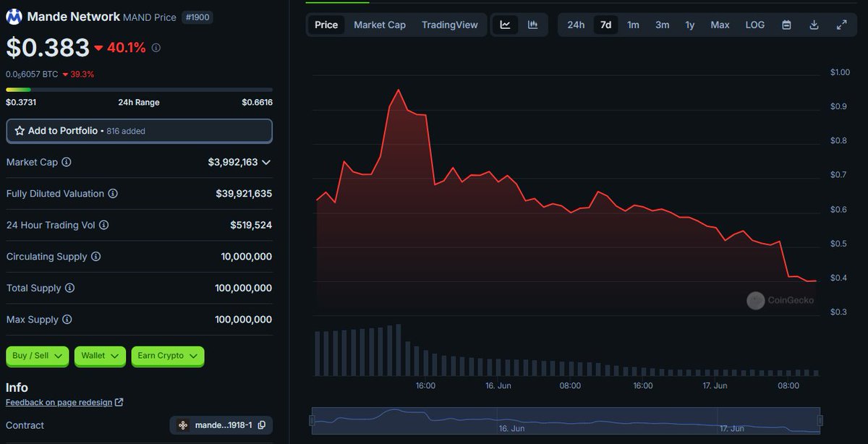The image size is (868, 444).
Task: Click star icon in Add to Portfolio
Action: pos(20,131)
